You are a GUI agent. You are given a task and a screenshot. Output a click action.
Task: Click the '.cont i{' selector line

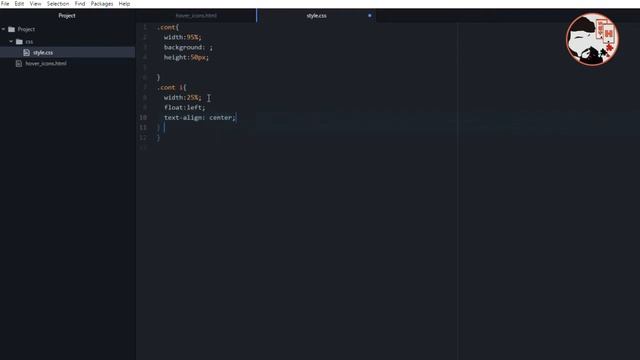[171, 88]
